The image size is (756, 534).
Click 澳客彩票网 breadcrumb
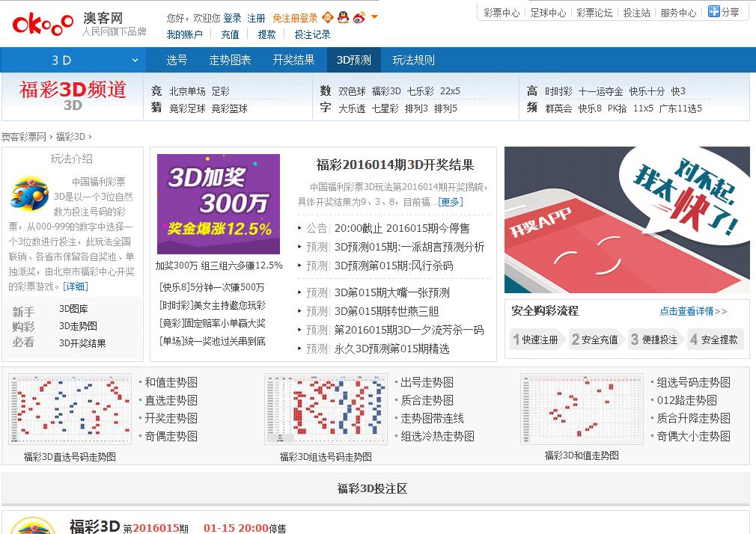24,137
